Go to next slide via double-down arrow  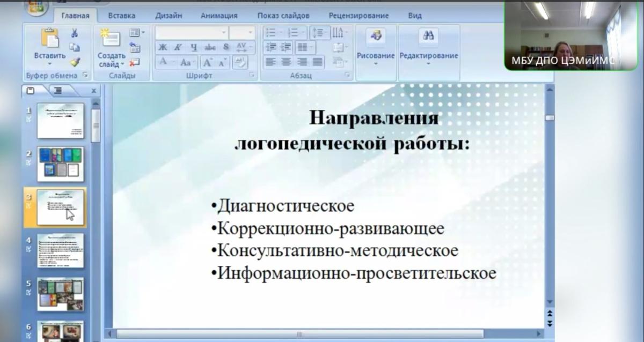(x=550, y=323)
